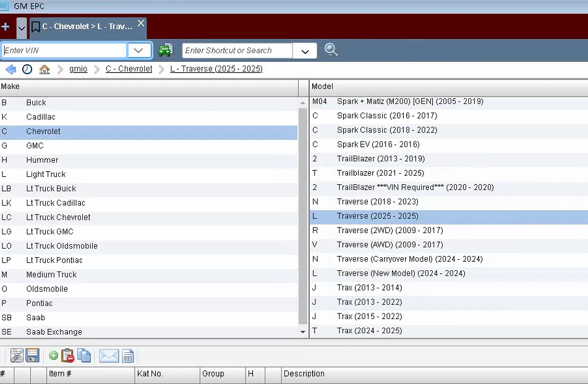Select the Saab Exchange make row
Viewport: 588px width, 384px height.
coord(149,332)
